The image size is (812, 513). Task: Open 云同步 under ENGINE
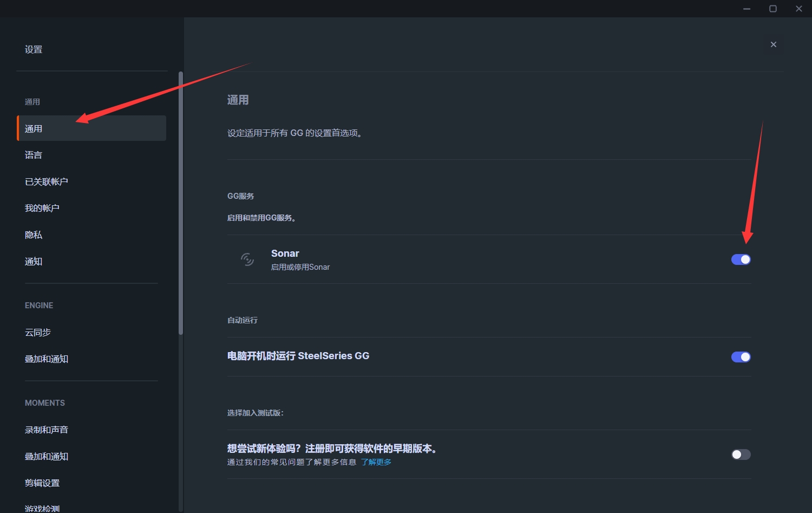point(38,332)
